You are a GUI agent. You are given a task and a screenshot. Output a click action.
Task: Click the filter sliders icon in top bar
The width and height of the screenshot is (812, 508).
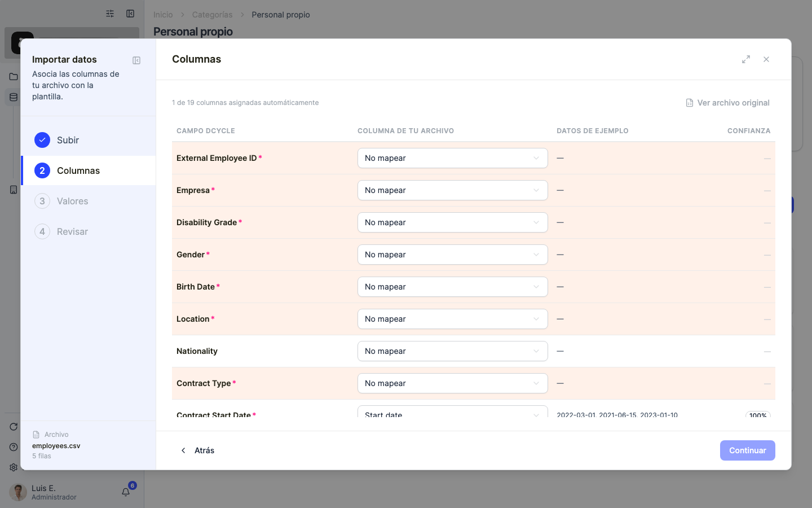[x=110, y=14]
